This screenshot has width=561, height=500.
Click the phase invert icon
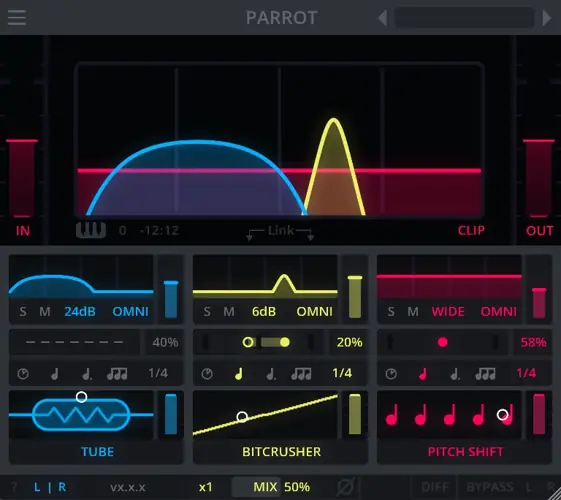click(346, 486)
